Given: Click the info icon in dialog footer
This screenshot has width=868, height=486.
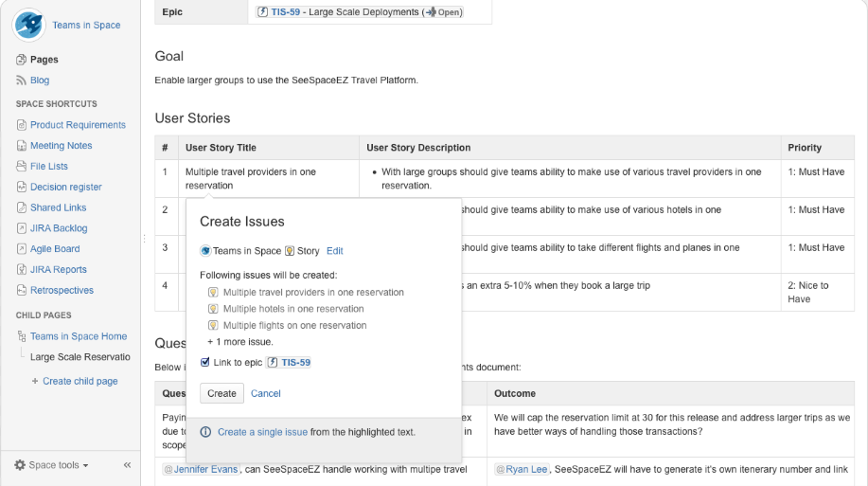Looking at the screenshot, I should [205, 432].
